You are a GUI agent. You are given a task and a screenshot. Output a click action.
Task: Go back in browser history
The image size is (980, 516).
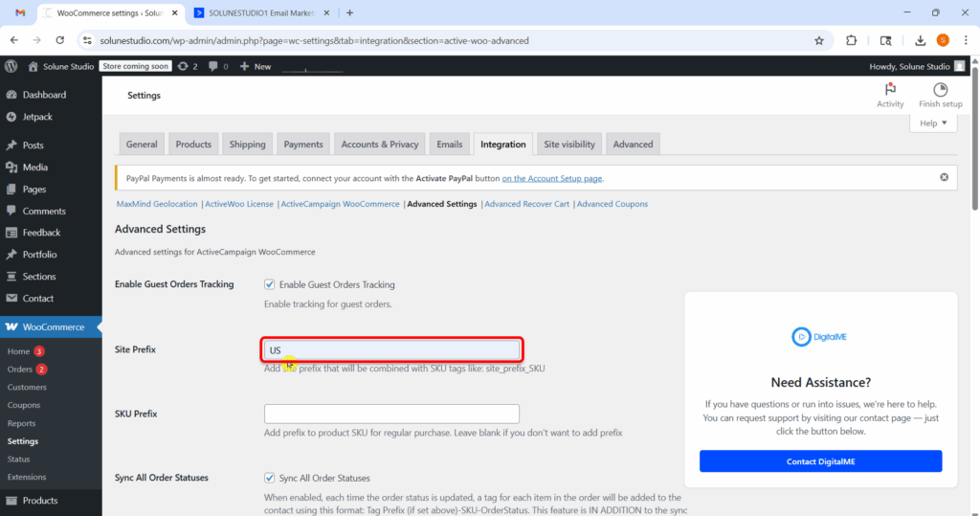[x=13, y=40]
